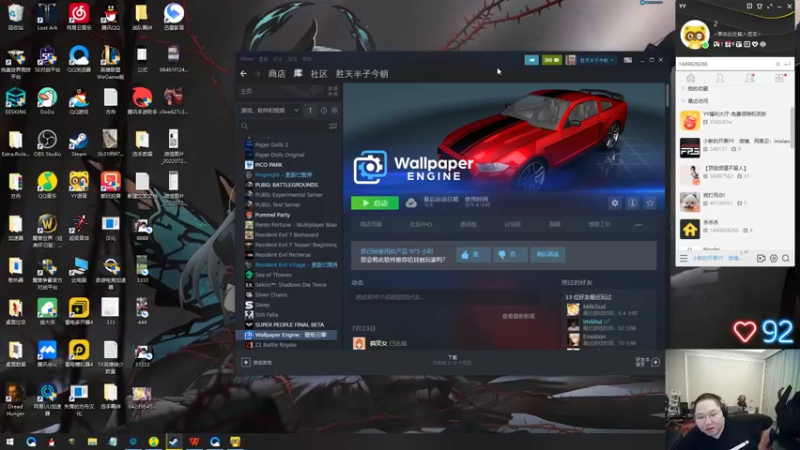Viewport: 800px width, 450px height.
Task: Open YY main menu hamburger icon
Action: 684,258
